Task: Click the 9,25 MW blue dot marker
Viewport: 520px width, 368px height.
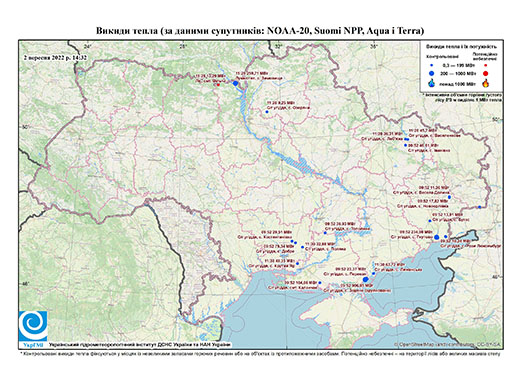Action: 267,112
